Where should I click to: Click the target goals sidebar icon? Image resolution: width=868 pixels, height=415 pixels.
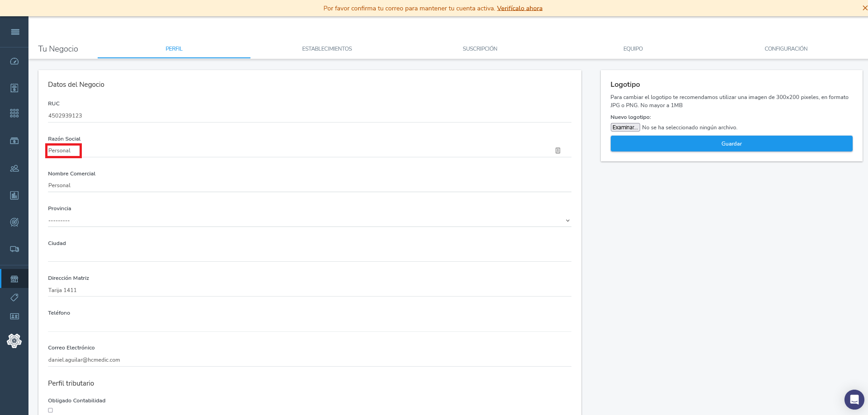point(14,222)
